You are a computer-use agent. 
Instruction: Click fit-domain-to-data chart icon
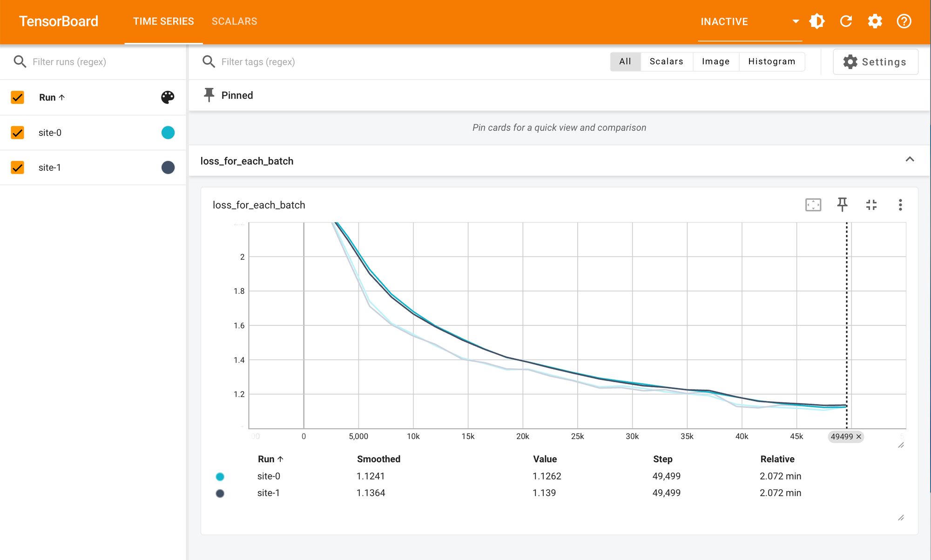coord(813,205)
